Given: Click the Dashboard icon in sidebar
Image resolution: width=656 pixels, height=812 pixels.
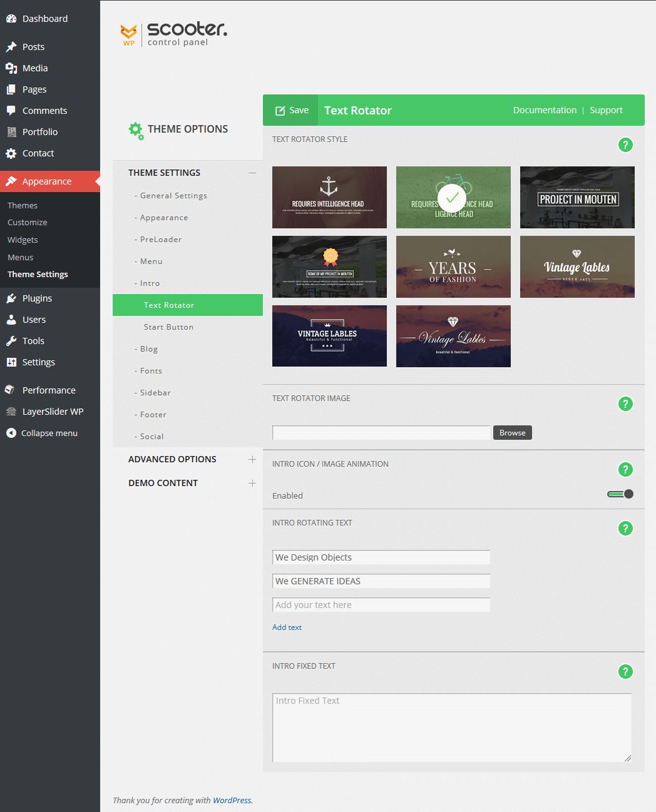Looking at the screenshot, I should pyautogui.click(x=11, y=19).
